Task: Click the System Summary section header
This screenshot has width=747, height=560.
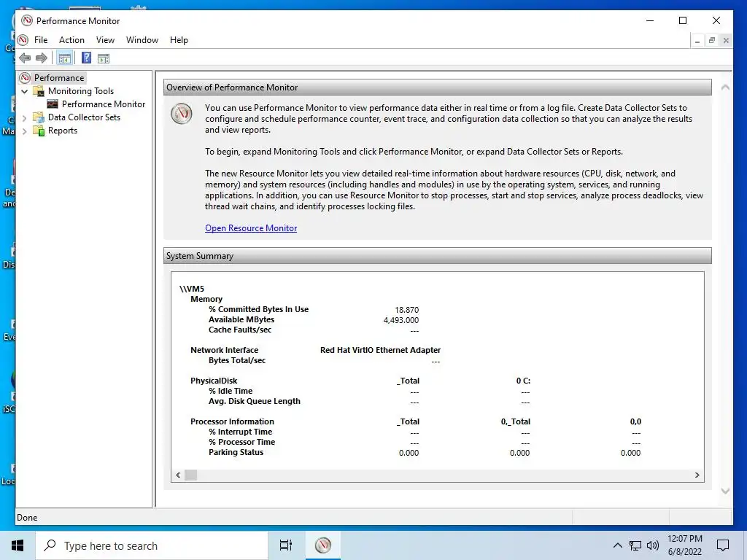Action: tap(438, 256)
